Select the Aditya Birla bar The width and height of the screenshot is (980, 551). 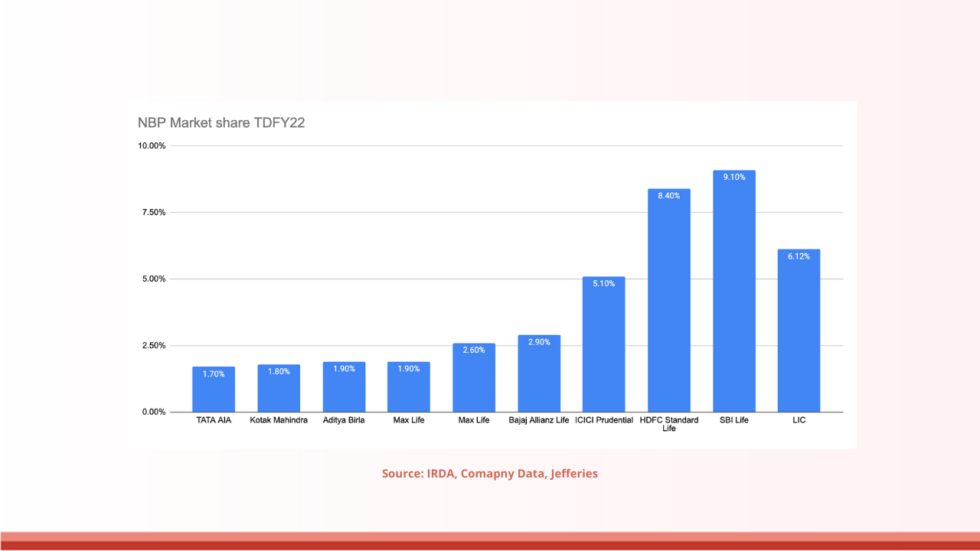point(344,387)
